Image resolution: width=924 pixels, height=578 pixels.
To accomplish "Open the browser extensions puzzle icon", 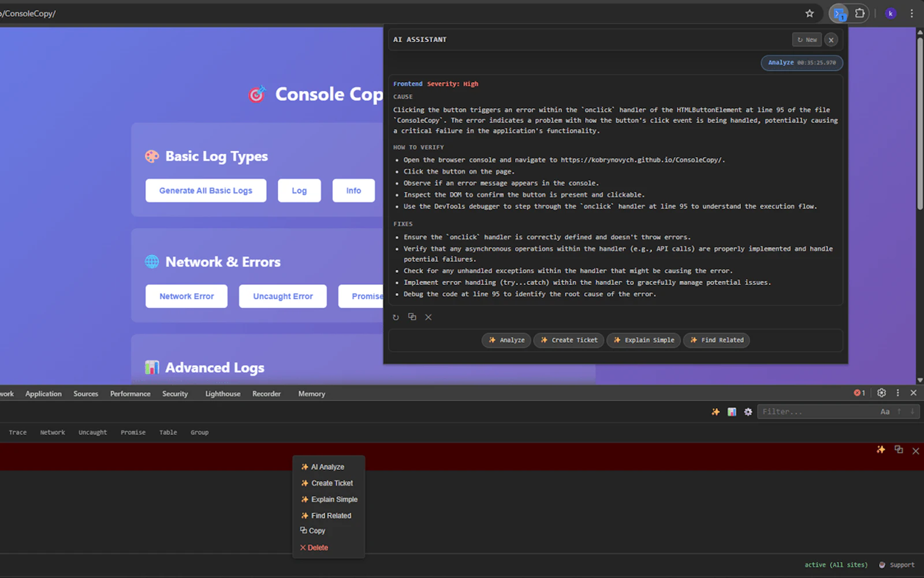I will pos(860,13).
